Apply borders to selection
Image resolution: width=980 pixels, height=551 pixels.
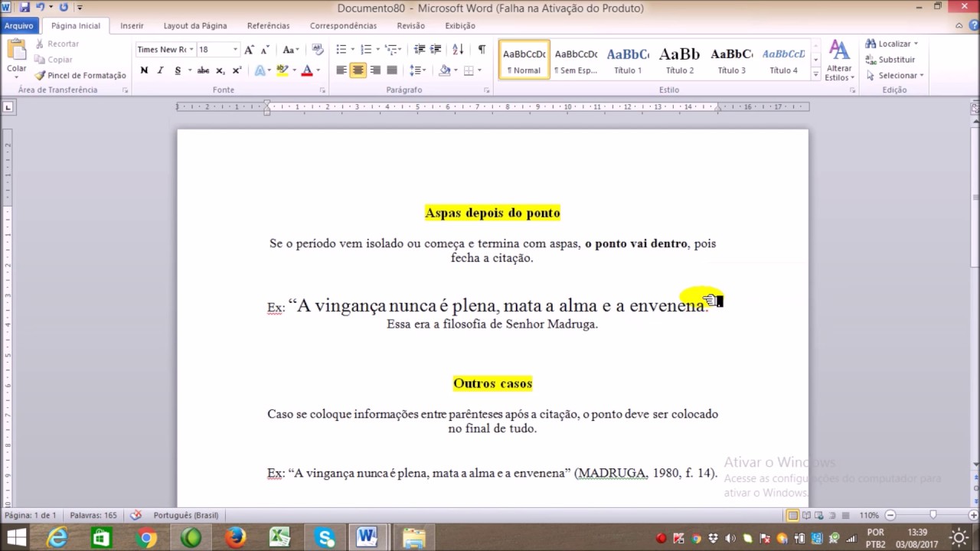click(468, 70)
